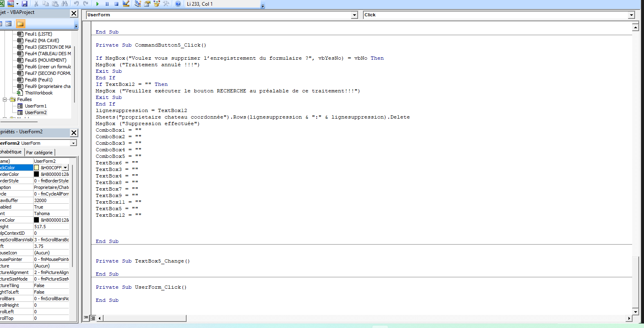
Task: Switch to Full Module view button
Action: [93, 318]
